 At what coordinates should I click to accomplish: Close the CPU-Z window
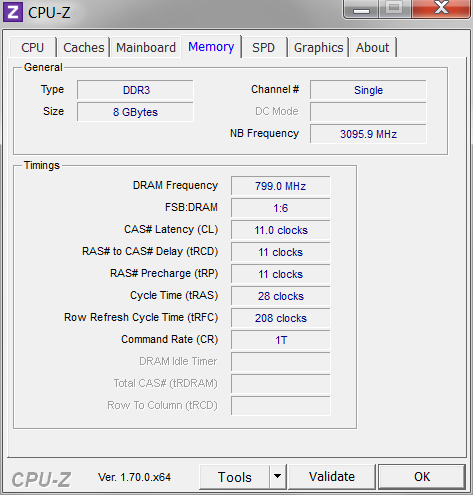point(441,8)
